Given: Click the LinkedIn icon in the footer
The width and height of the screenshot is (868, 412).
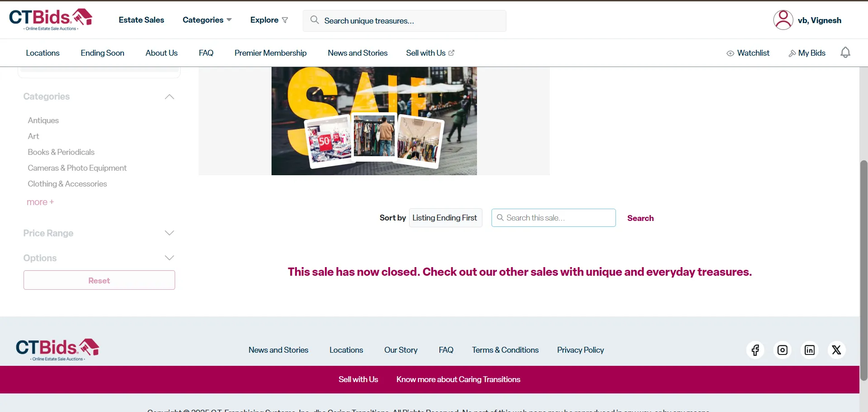Looking at the screenshot, I should 810,350.
